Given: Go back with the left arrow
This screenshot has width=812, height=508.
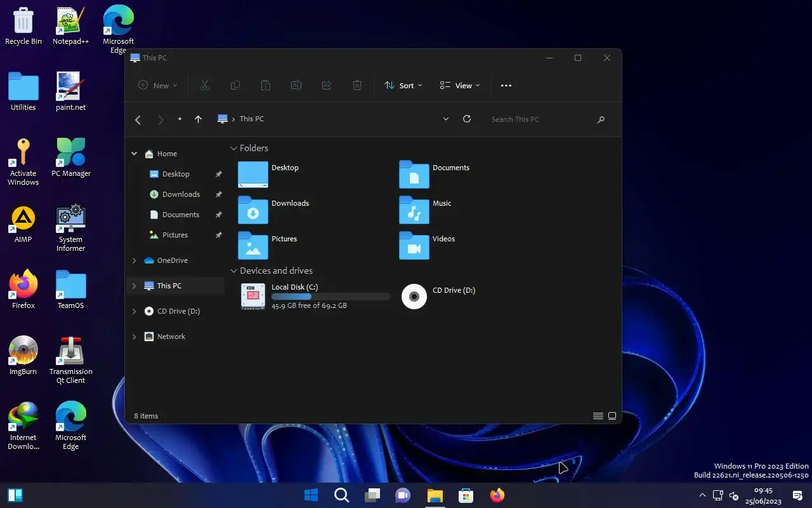Looking at the screenshot, I should [138, 119].
